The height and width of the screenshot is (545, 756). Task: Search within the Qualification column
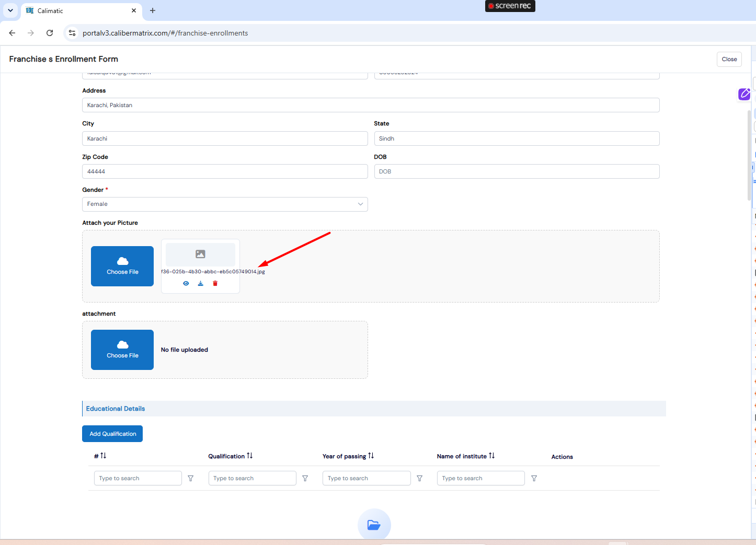(253, 478)
